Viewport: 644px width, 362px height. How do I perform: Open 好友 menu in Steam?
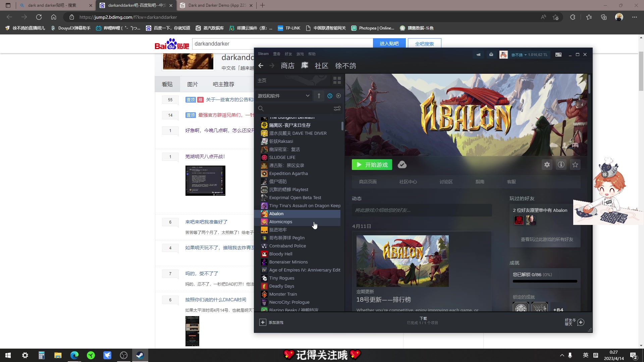288,54
